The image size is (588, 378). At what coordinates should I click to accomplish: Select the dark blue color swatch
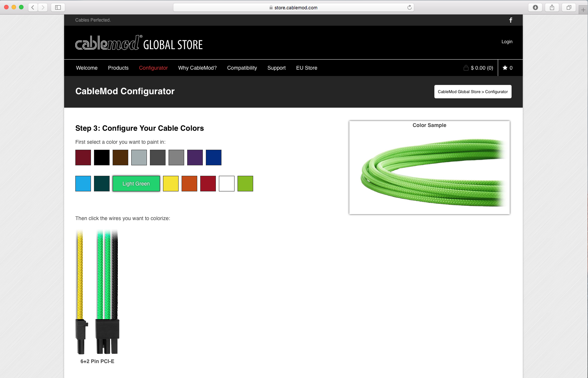tap(214, 158)
